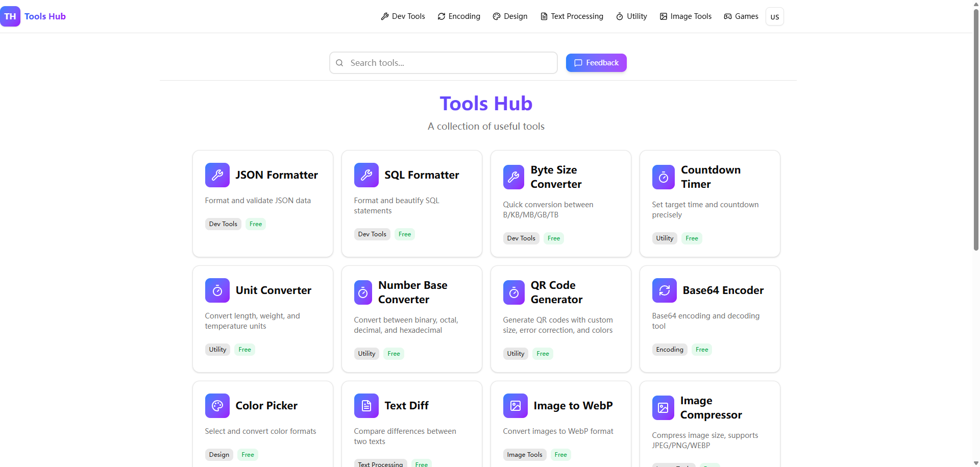Go to the Games section
Viewport: 980px width, 467px height.
pos(741,16)
